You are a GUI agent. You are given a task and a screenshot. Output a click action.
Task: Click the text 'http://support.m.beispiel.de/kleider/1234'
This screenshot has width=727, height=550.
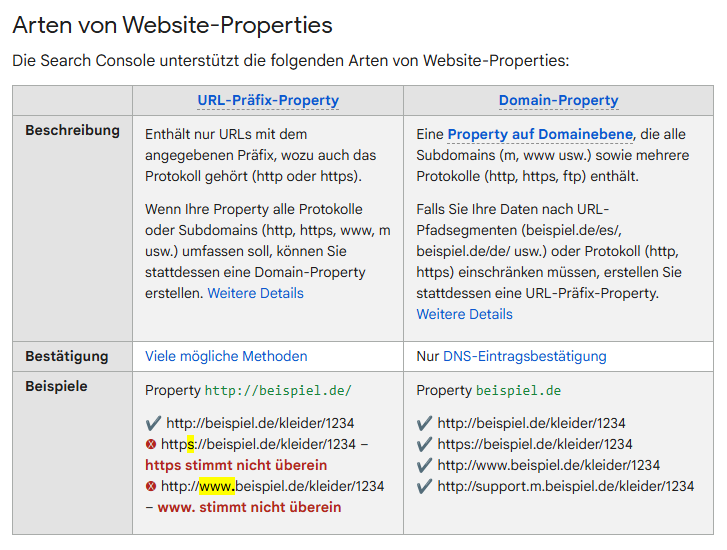566,486
